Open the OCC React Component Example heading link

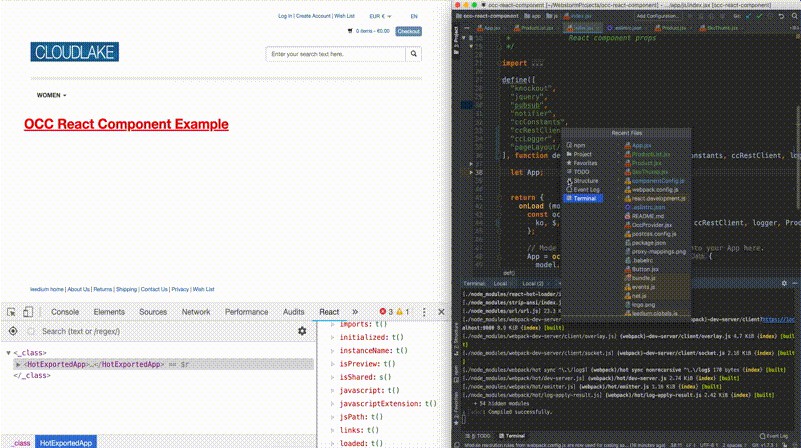[x=126, y=124]
